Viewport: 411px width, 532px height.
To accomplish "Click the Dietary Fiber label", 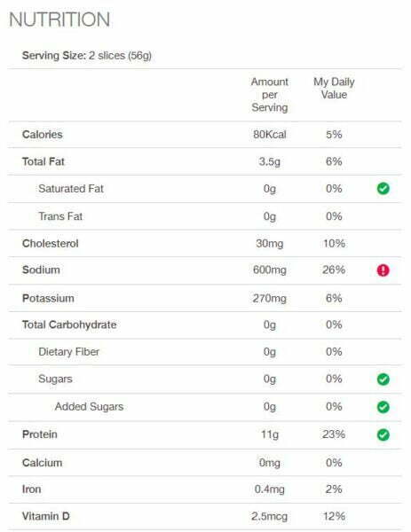I will pos(69,352).
